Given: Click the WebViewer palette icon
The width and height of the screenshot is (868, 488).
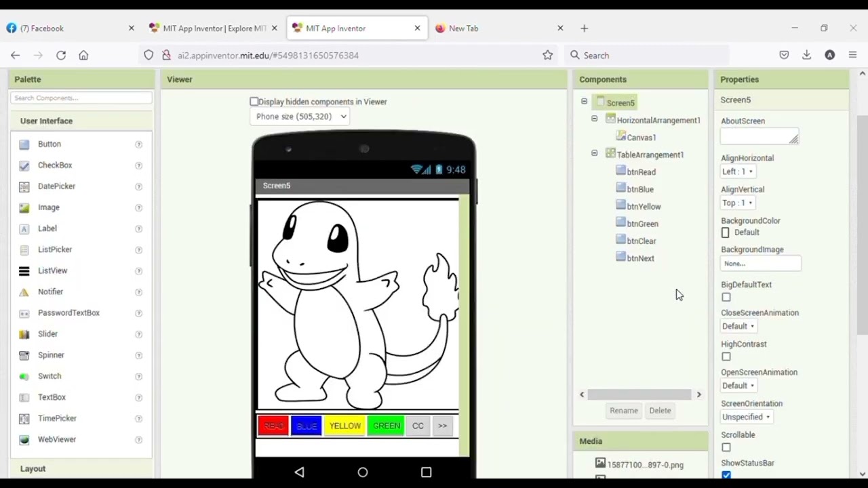Looking at the screenshot, I should (x=24, y=439).
